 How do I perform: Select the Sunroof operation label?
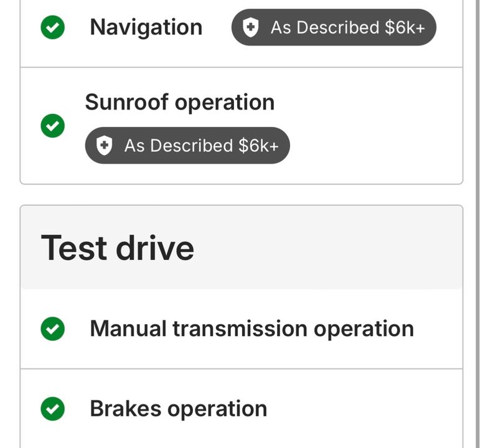tap(180, 103)
